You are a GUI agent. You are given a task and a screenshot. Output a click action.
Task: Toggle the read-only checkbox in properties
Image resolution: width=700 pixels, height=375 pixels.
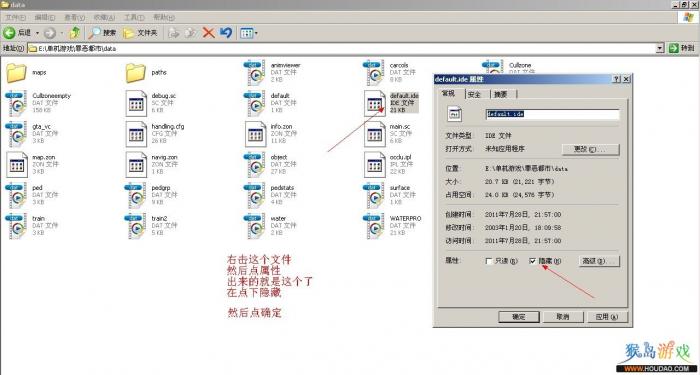[489, 261]
